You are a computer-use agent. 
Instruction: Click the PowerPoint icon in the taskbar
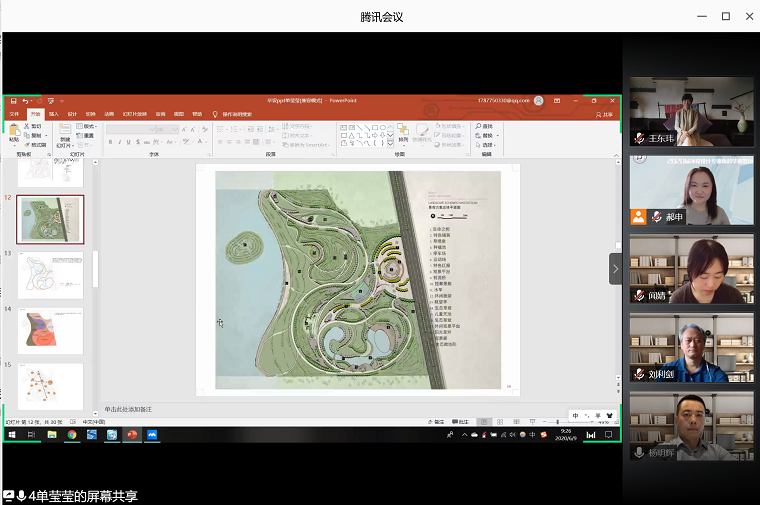point(132,435)
